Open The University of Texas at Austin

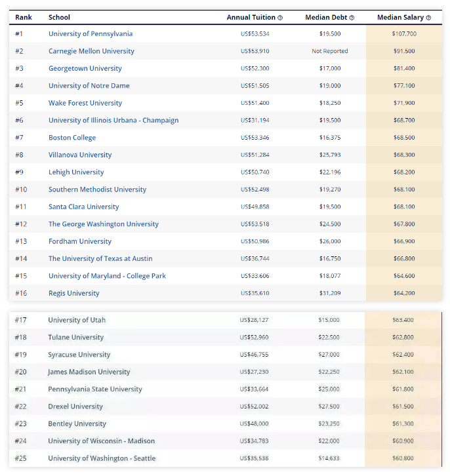point(100,258)
